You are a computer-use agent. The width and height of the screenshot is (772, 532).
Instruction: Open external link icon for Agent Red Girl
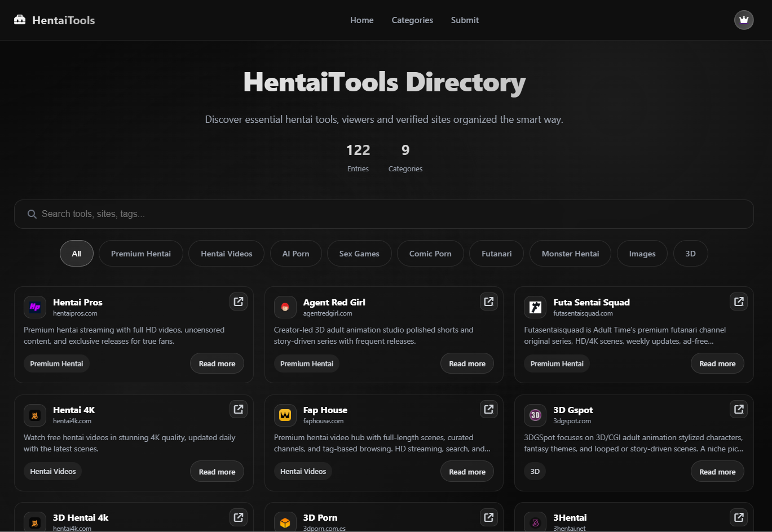point(488,302)
